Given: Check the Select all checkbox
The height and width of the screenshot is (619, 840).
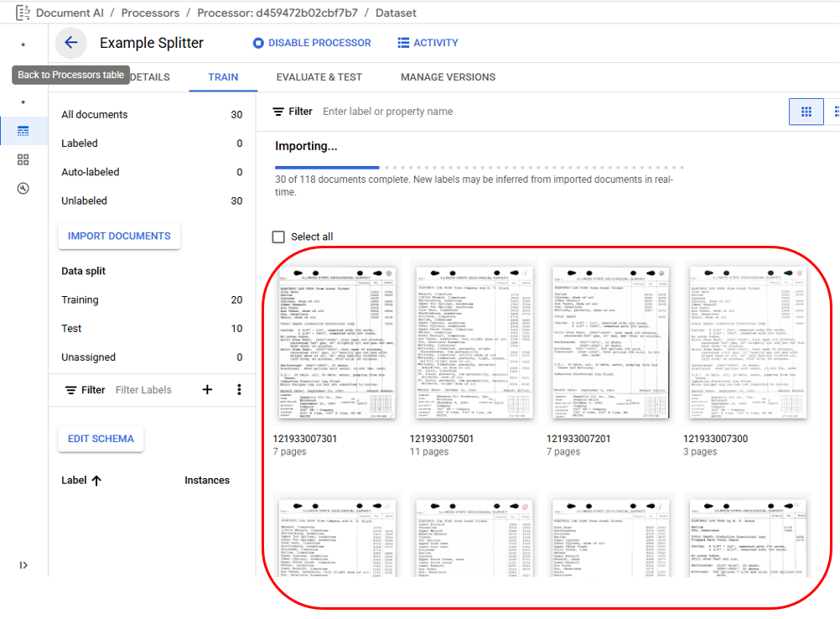Looking at the screenshot, I should [x=278, y=237].
